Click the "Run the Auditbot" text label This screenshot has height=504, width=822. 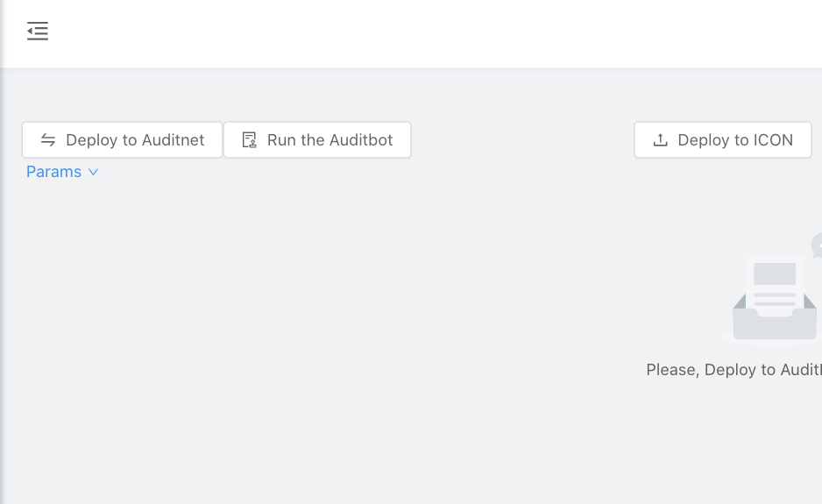330,140
